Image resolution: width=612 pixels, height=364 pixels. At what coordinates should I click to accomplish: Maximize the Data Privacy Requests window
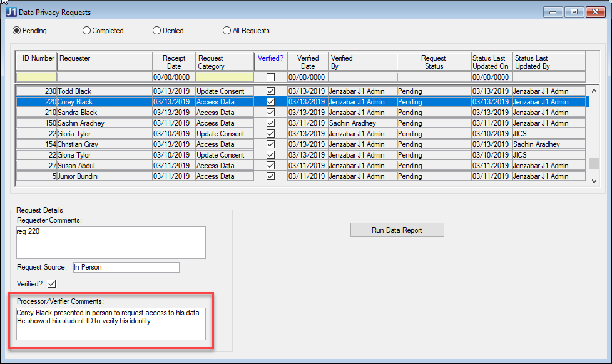[574, 12]
